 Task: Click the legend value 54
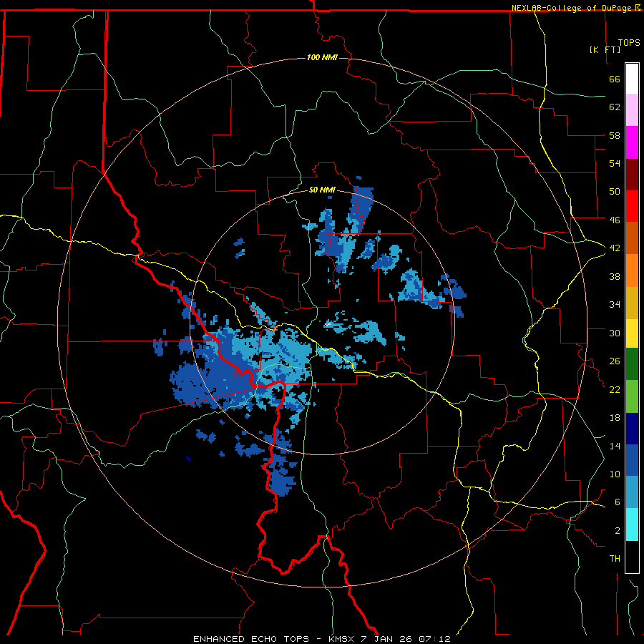(x=615, y=163)
